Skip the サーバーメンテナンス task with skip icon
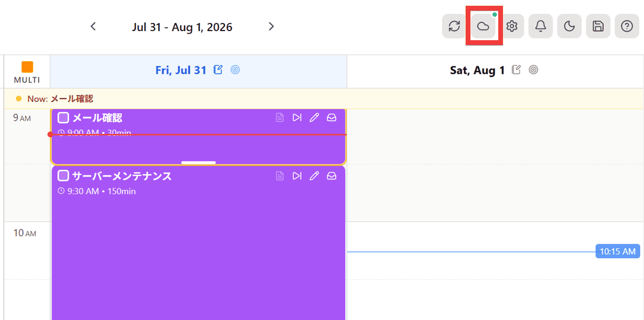This screenshot has height=320, width=644. coord(297,175)
